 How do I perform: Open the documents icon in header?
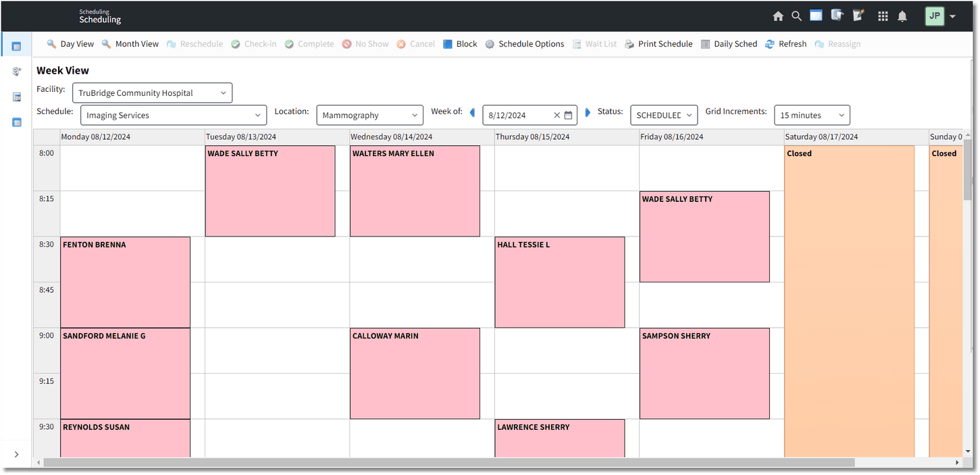coord(837,16)
